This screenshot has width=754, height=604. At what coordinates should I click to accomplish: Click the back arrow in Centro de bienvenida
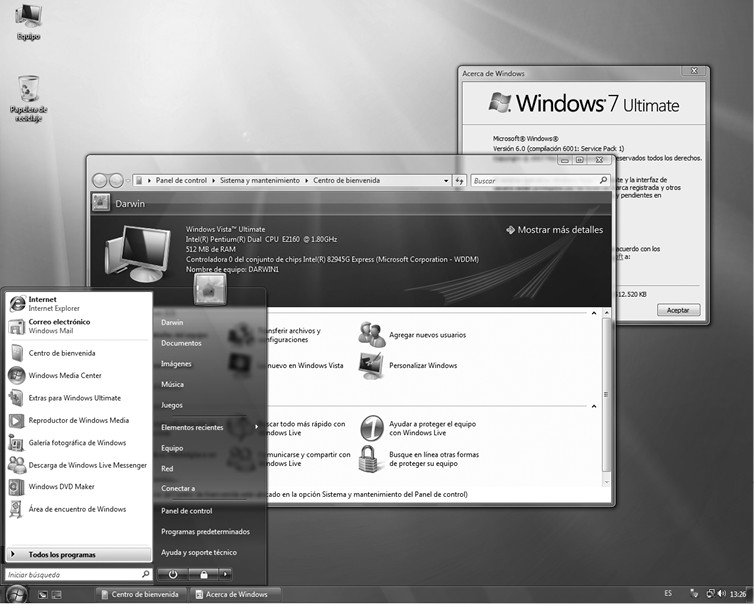tap(100, 181)
